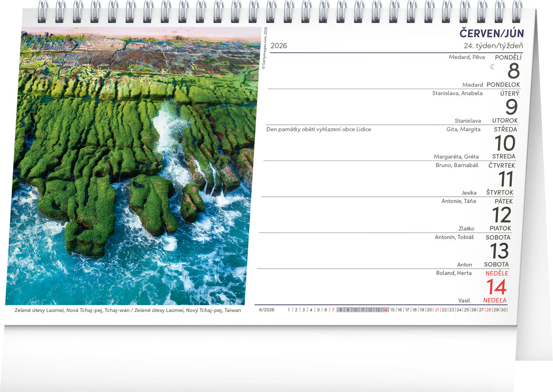Select day 28 in the mini month strip

point(488,310)
